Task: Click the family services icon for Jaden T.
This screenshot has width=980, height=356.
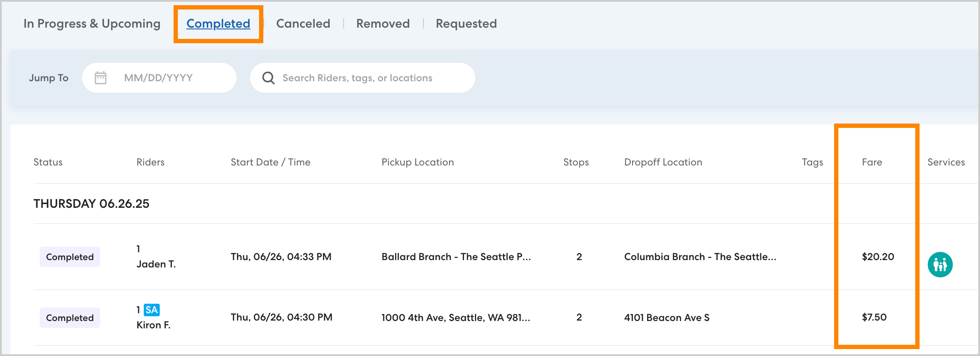Action: tap(940, 264)
